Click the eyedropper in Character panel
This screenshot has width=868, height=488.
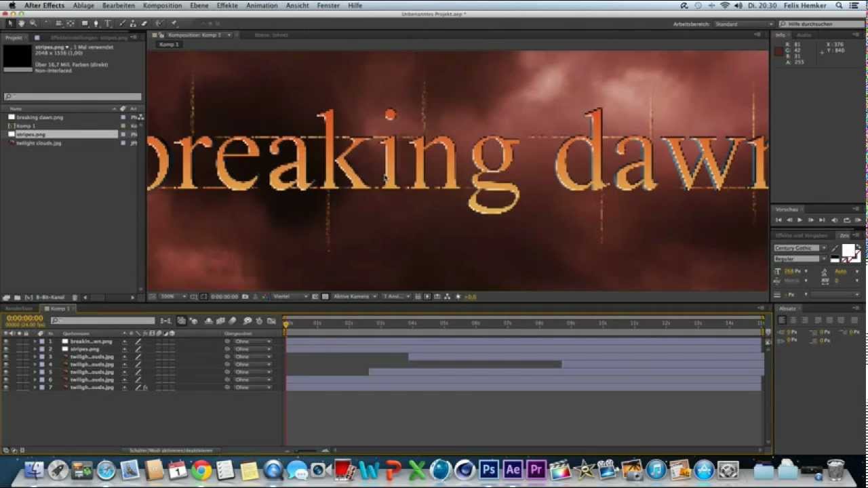click(835, 248)
